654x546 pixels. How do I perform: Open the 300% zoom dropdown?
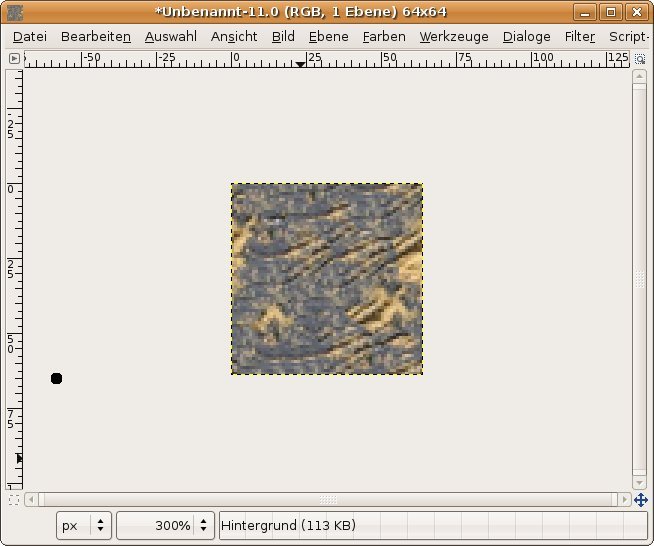click(x=166, y=526)
